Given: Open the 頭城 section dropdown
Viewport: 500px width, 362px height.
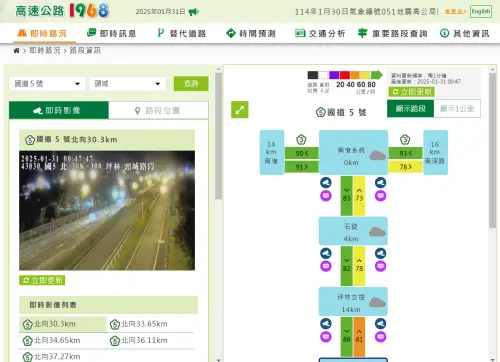Looking at the screenshot, I should point(128,84).
